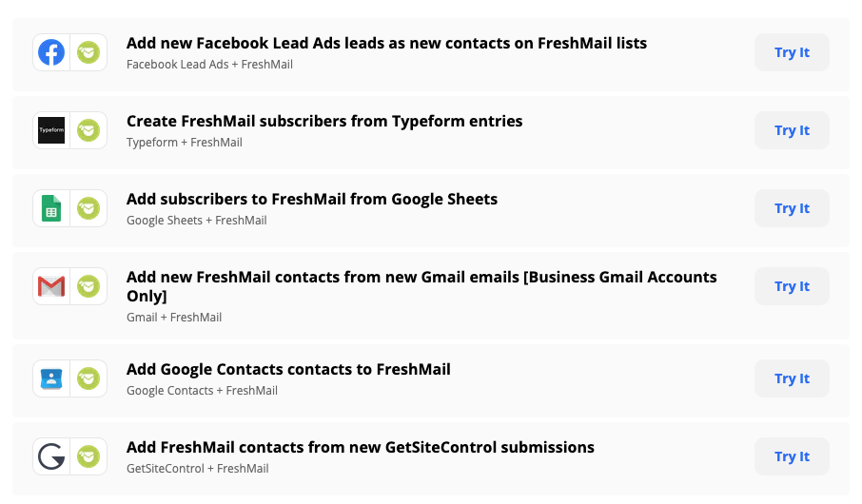Open 'Add Google Contacts contacts to FreshMail'
Image resolution: width=862 pixels, height=504 pixels.
point(288,369)
